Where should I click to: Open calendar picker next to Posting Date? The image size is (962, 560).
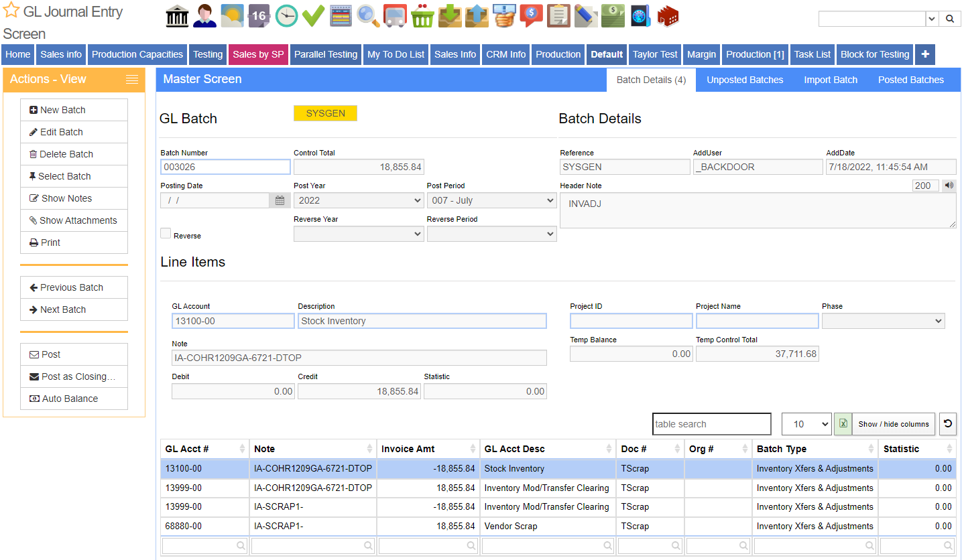280,200
